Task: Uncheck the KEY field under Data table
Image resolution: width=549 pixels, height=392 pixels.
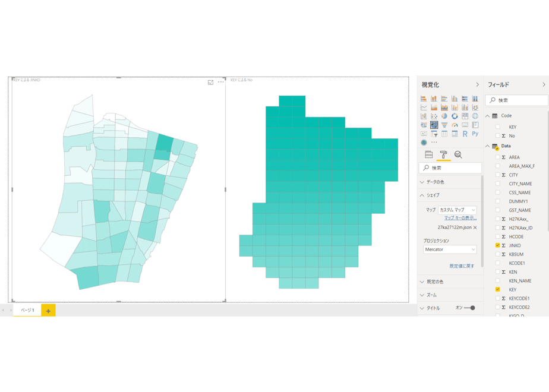Action: click(x=497, y=289)
